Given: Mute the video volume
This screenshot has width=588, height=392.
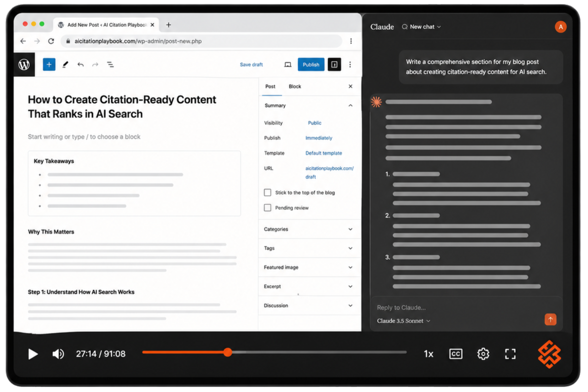Looking at the screenshot, I should 58,353.
